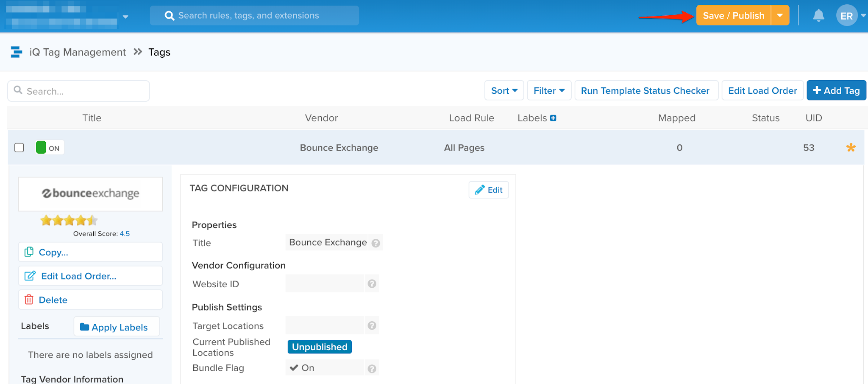
Task: Click the Copy... button
Action: tap(90, 252)
